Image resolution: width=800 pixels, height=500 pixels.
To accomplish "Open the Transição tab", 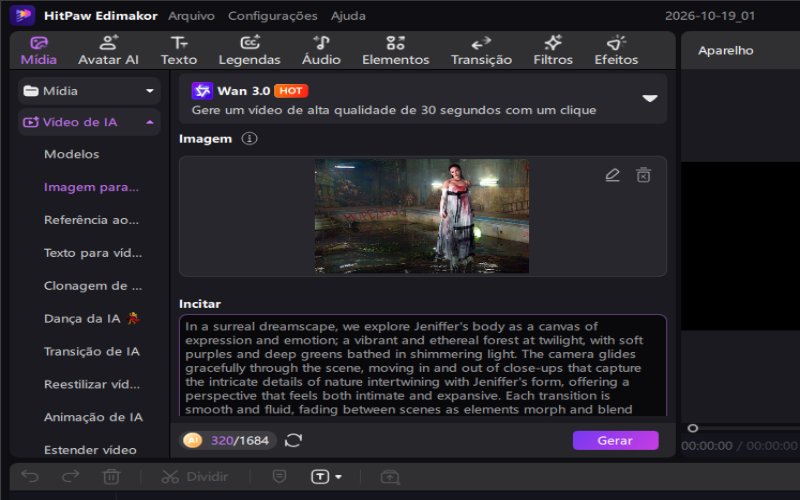I will [x=481, y=51].
